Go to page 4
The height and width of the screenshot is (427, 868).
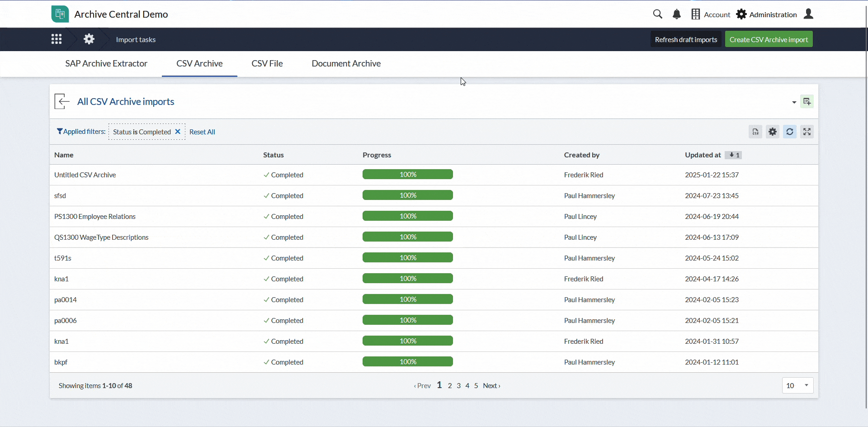[x=467, y=386]
